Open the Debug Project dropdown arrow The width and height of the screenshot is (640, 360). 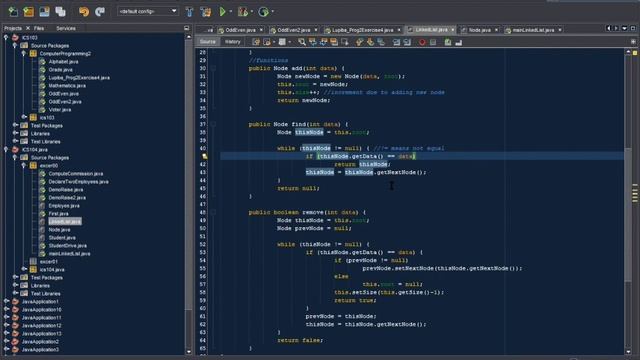pyautogui.click(x=252, y=11)
